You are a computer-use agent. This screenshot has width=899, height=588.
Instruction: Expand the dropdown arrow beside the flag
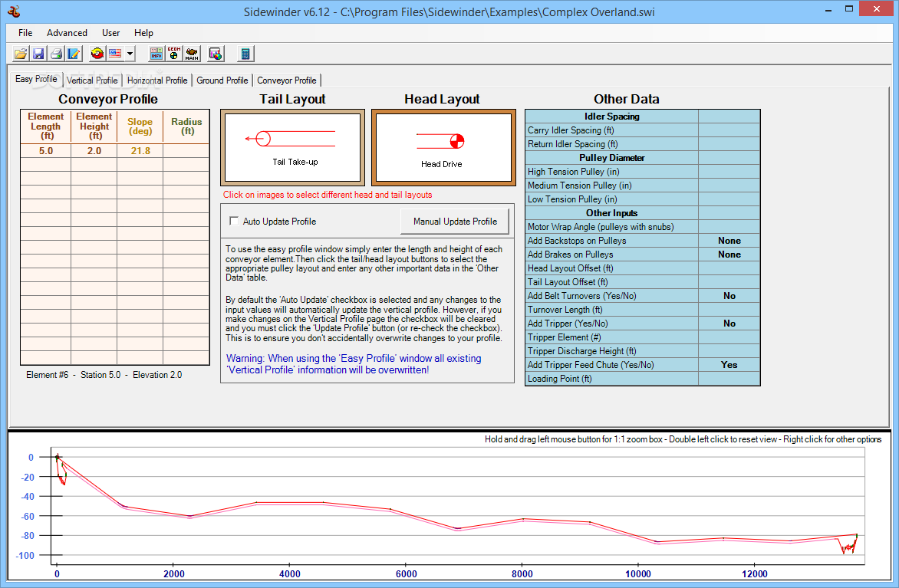[130, 54]
